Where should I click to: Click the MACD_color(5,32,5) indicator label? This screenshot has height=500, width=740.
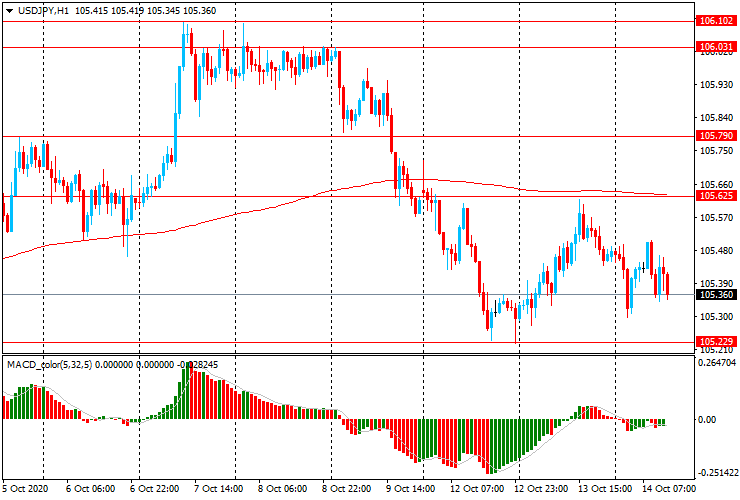pyautogui.click(x=50, y=364)
